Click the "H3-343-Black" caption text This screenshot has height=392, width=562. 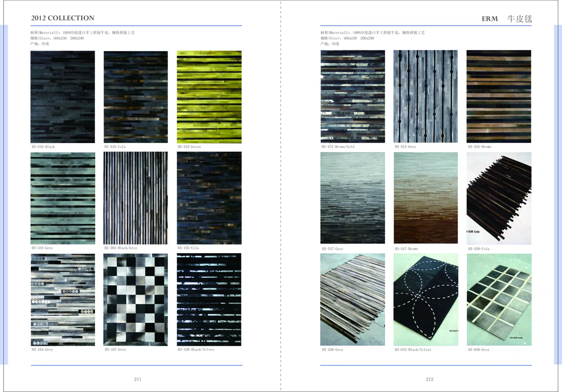tap(44, 147)
